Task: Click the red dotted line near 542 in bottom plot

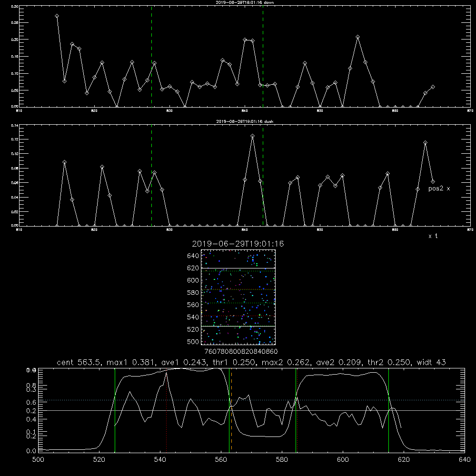Action: pos(166,410)
